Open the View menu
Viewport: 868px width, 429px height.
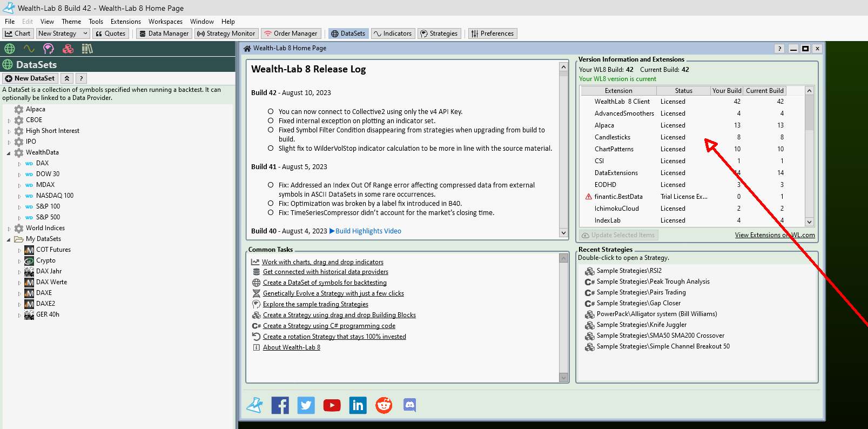(48, 22)
